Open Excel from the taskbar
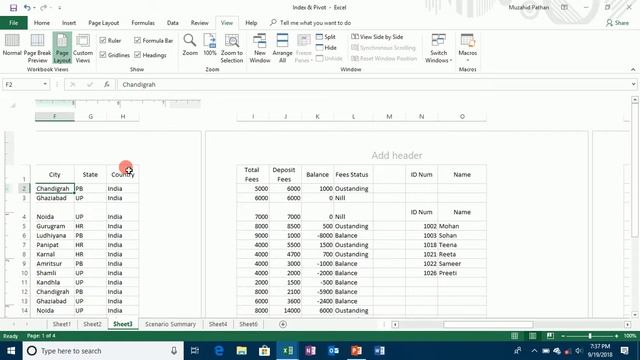The image size is (640, 360). tap(287, 351)
